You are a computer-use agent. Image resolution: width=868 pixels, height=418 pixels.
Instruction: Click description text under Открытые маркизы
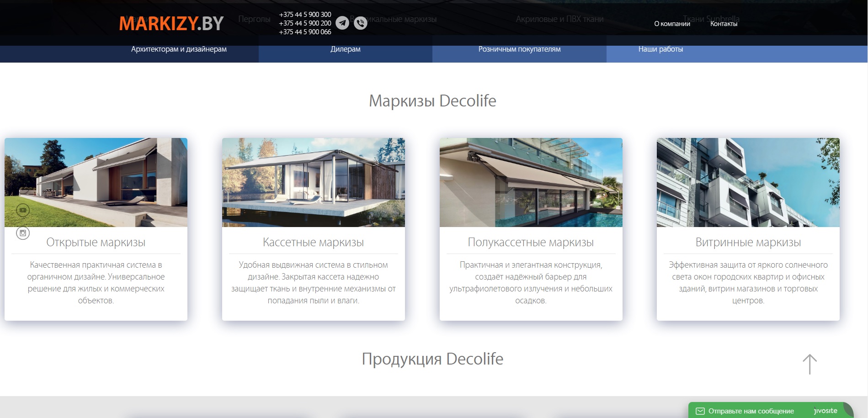96,283
